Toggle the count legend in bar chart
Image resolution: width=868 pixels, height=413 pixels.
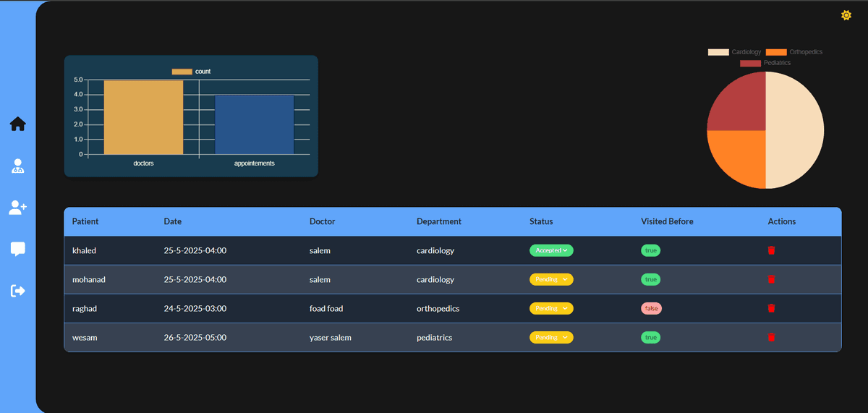191,72
